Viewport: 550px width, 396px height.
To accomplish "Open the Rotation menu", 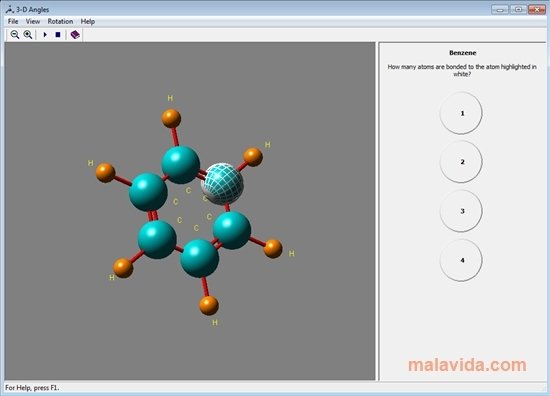I will click(60, 21).
